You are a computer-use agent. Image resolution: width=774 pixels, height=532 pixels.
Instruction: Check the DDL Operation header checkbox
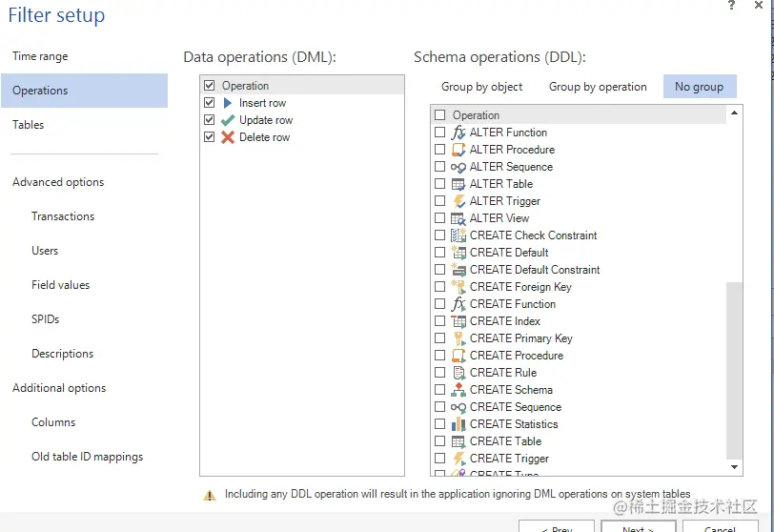(x=439, y=115)
